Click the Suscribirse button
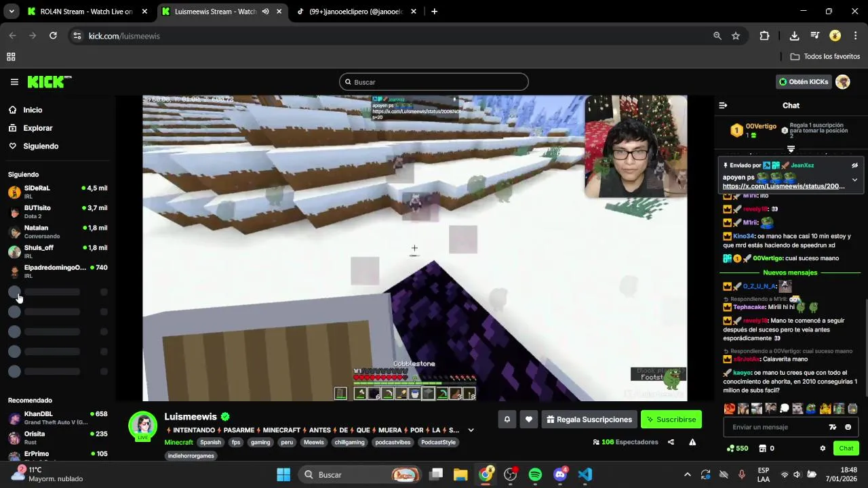 [671, 420]
